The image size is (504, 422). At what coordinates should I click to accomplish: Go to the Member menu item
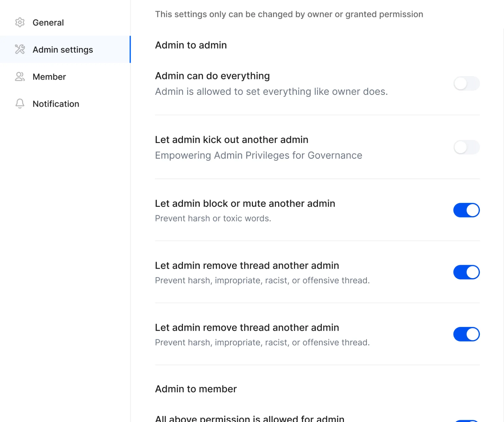pos(49,77)
